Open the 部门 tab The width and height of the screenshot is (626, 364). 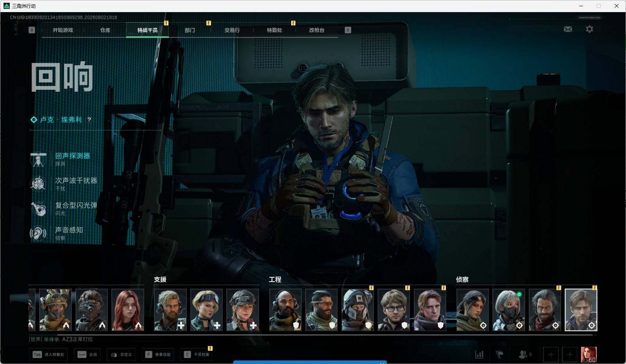pyautogui.click(x=190, y=30)
